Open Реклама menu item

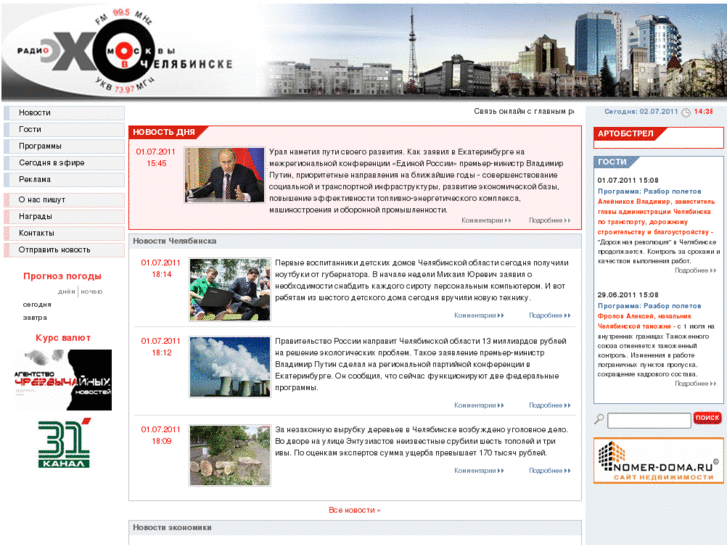64,180
